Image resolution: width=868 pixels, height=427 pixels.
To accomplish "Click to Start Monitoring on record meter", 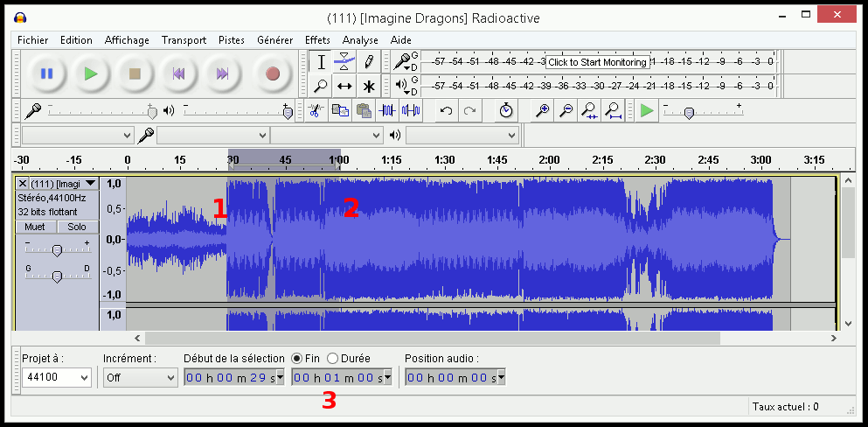I will [x=597, y=62].
